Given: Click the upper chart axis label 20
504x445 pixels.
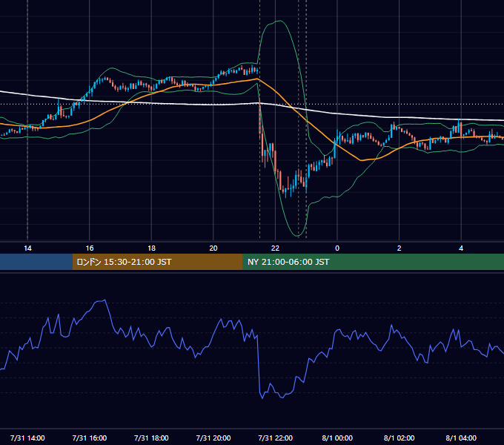Looking at the screenshot, I should [213, 248].
